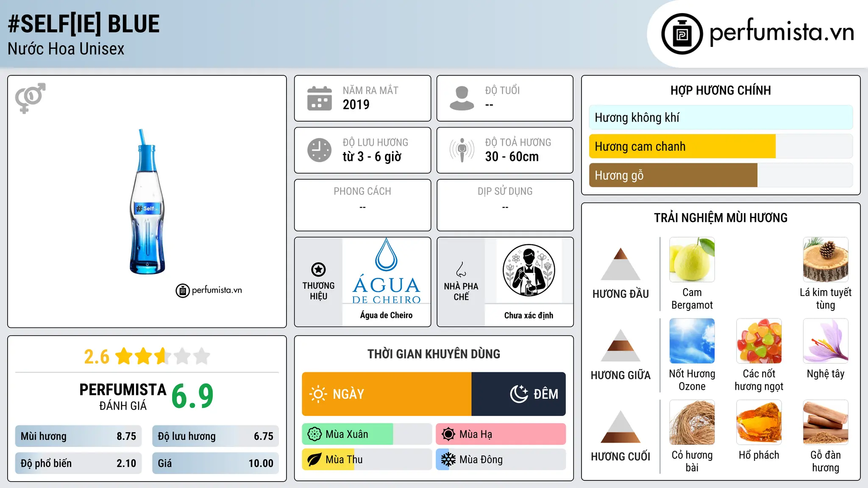Click the TRẢI NGHIỆM MÙI HƯƠNG heading
This screenshot has height=488, width=868.
pyautogui.click(x=721, y=218)
